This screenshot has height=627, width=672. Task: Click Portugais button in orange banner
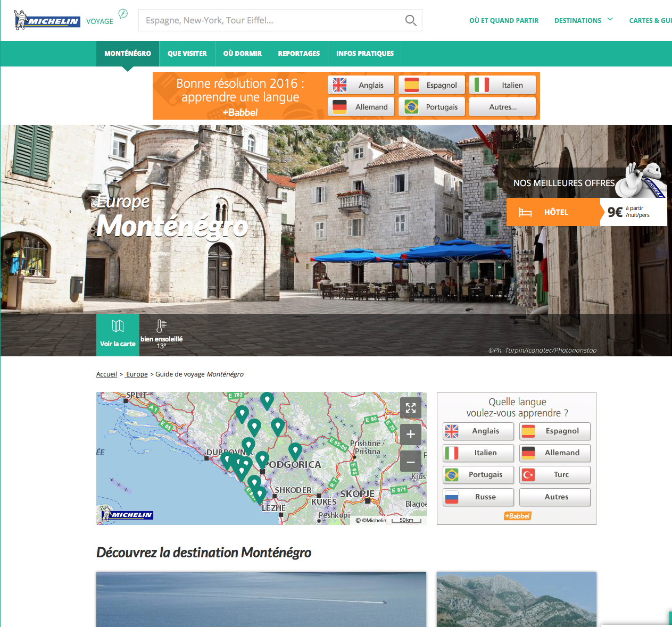[432, 107]
